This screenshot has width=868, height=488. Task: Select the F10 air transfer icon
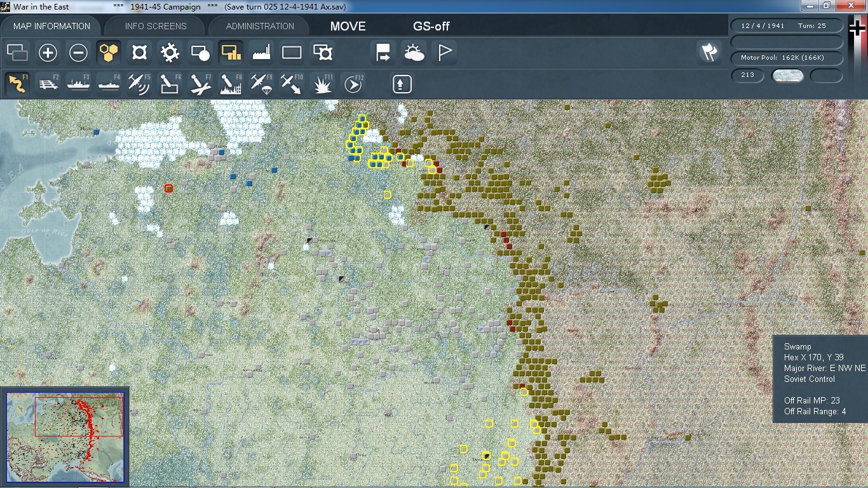point(292,84)
